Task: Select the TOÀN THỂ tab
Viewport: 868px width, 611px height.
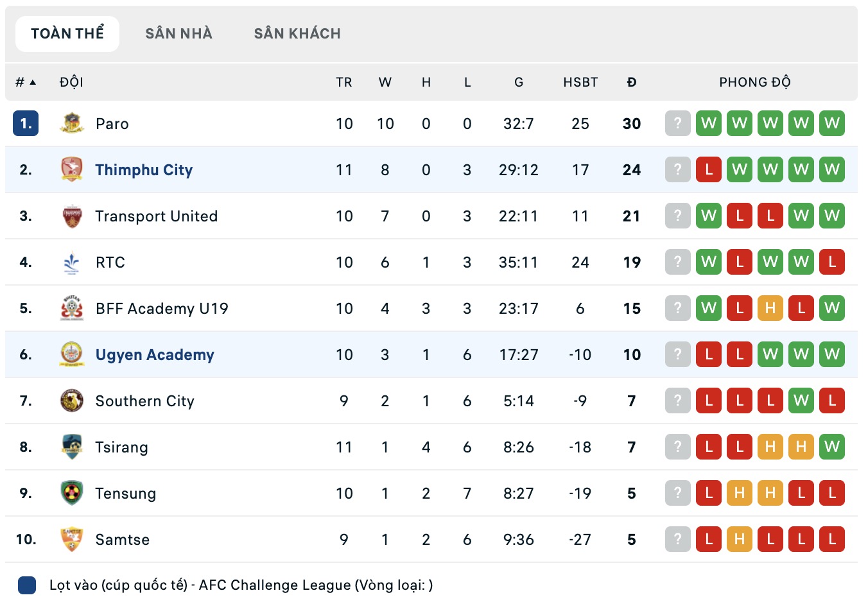Action: tap(67, 33)
